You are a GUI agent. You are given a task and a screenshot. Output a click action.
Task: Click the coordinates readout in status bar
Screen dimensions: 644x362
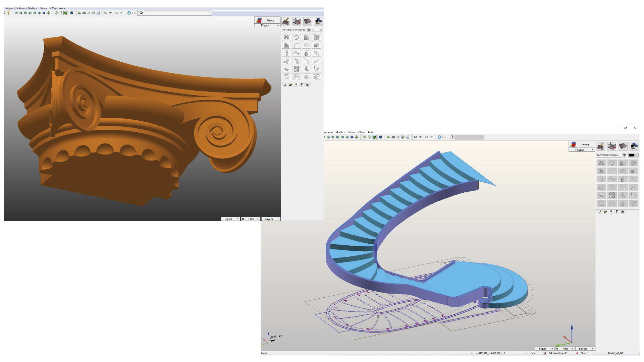(x=490, y=353)
